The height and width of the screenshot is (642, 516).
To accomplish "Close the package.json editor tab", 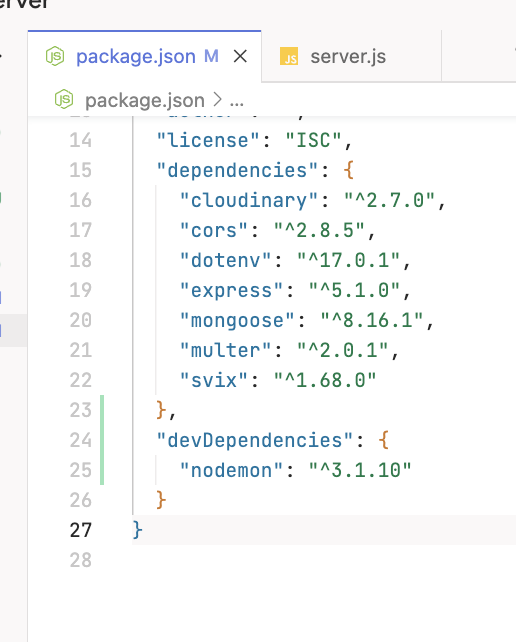I will (240, 56).
